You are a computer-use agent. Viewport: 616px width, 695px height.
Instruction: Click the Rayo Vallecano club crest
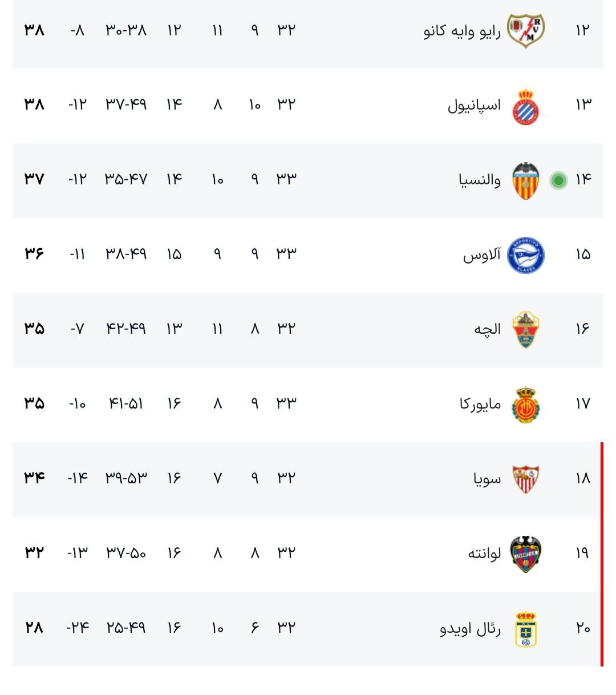click(x=525, y=30)
